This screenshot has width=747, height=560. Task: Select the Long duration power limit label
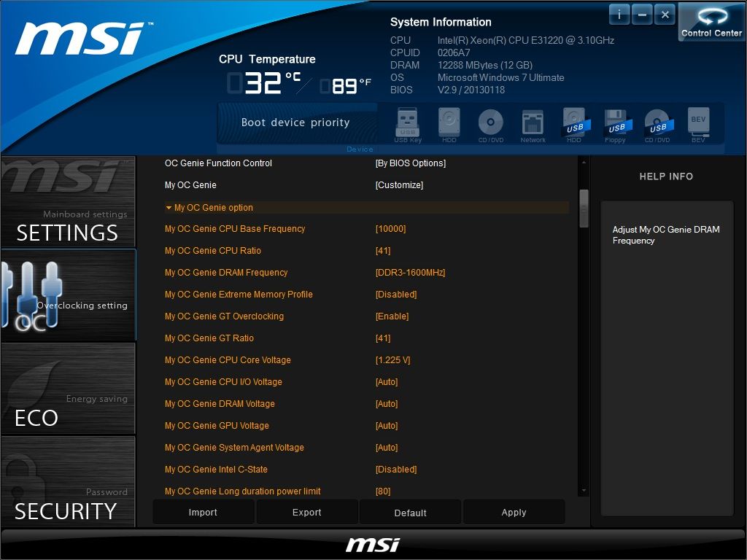[242, 491]
